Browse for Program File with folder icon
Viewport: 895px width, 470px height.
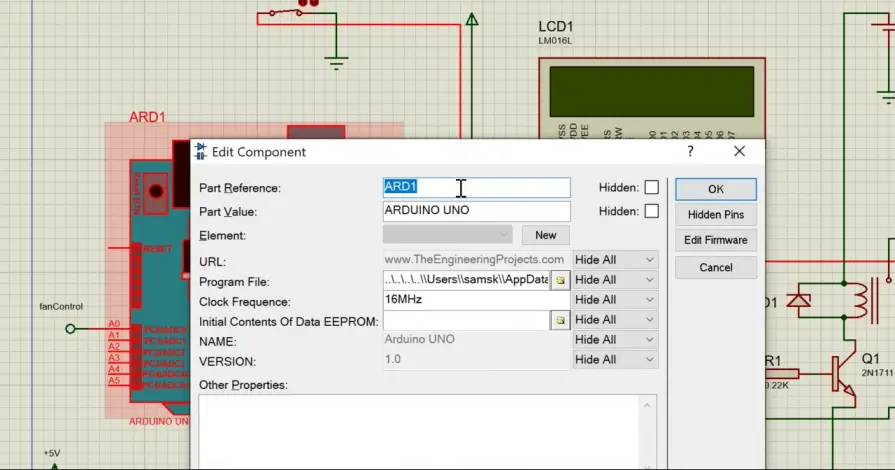(x=560, y=280)
